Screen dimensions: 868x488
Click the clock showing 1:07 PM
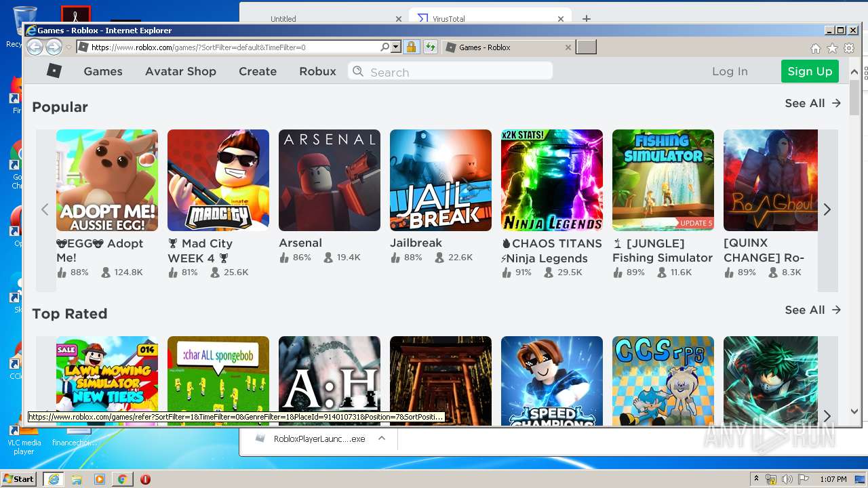(x=833, y=479)
